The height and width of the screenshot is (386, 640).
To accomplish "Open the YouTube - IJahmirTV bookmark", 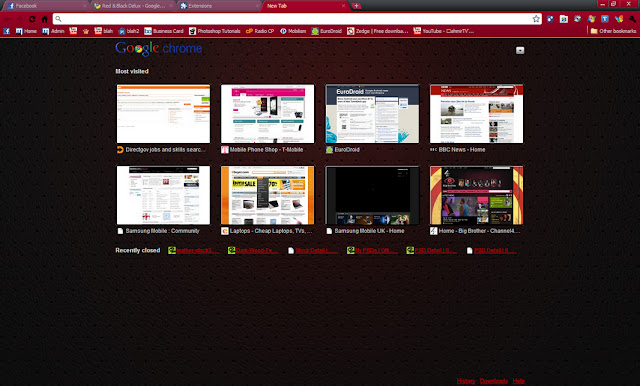I will tap(444, 31).
